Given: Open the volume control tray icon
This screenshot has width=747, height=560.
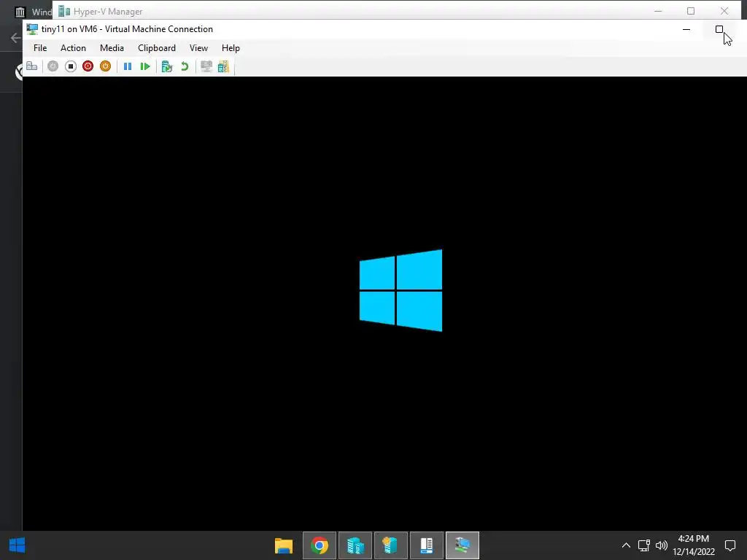Looking at the screenshot, I should [661, 545].
